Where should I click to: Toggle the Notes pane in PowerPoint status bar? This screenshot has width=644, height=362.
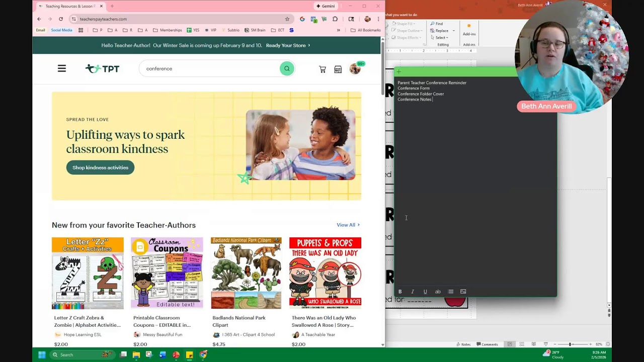[463, 344]
